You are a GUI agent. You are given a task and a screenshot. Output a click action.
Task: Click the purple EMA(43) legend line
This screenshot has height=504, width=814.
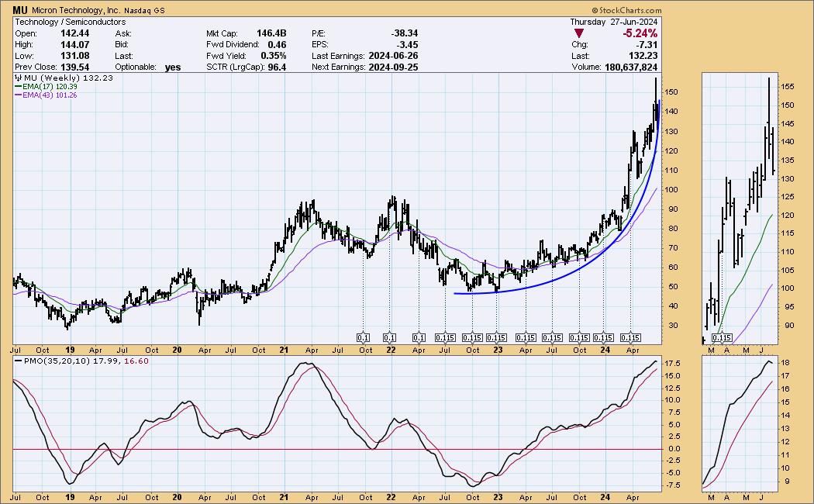pyautogui.click(x=18, y=95)
